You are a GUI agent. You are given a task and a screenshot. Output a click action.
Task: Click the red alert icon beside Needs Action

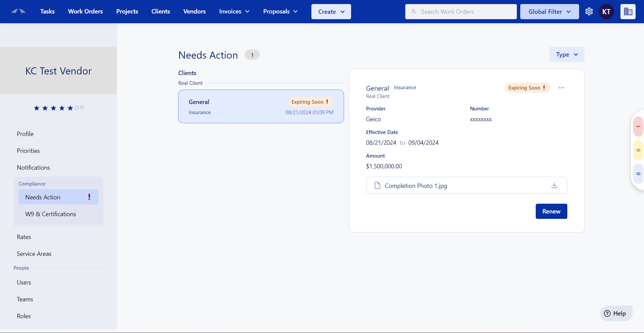(x=89, y=197)
